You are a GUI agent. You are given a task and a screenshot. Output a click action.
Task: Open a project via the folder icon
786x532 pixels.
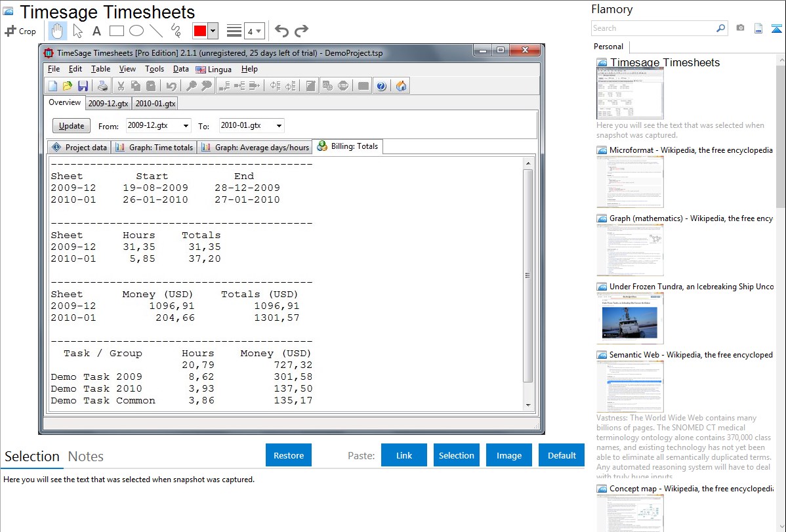pyautogui.click(x=68, y=86)
